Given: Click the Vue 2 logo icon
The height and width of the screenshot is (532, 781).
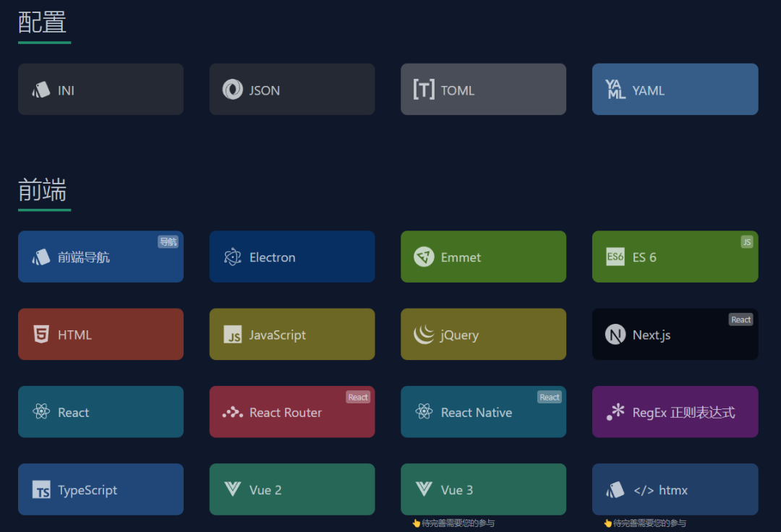Looking at the screenshot, I should tap(233, 489).
